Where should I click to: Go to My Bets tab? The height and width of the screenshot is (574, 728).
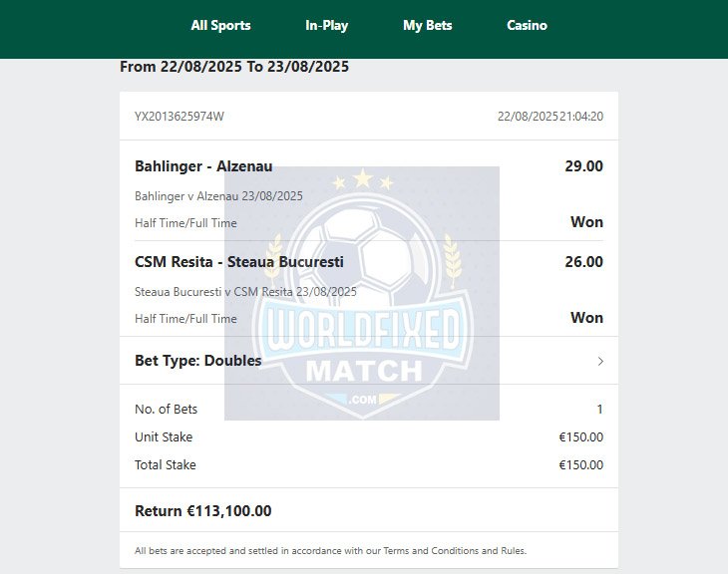pos(427,25)
